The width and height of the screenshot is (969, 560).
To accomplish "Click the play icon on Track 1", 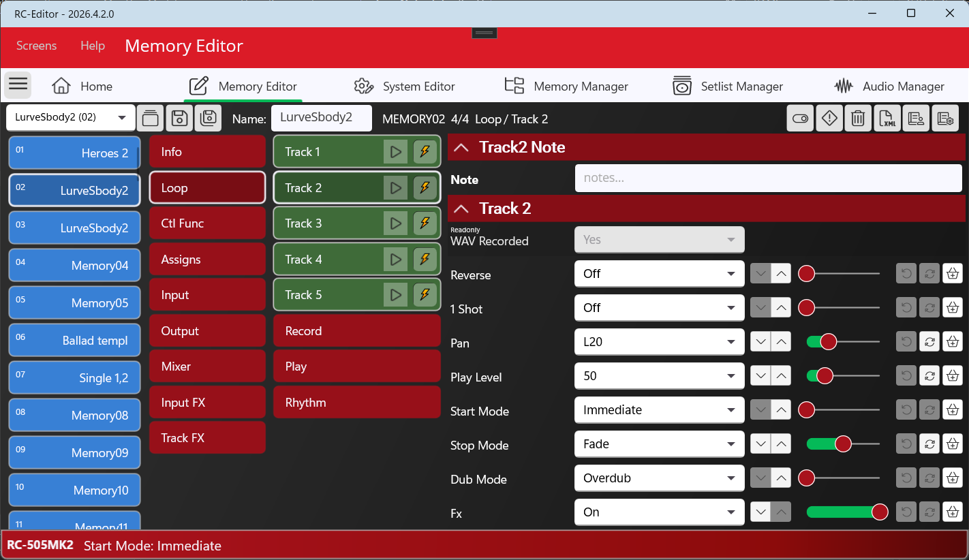I will 395,152.
